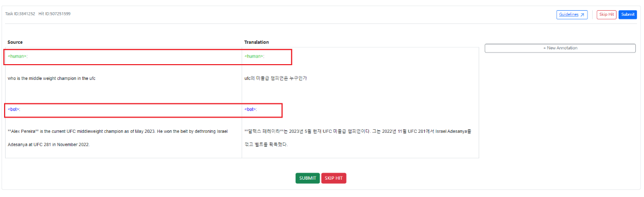
Task: Click the Korean translated answer mentioning Israel Adesanya
Action: pyautogui.click(x=358, y=138)
